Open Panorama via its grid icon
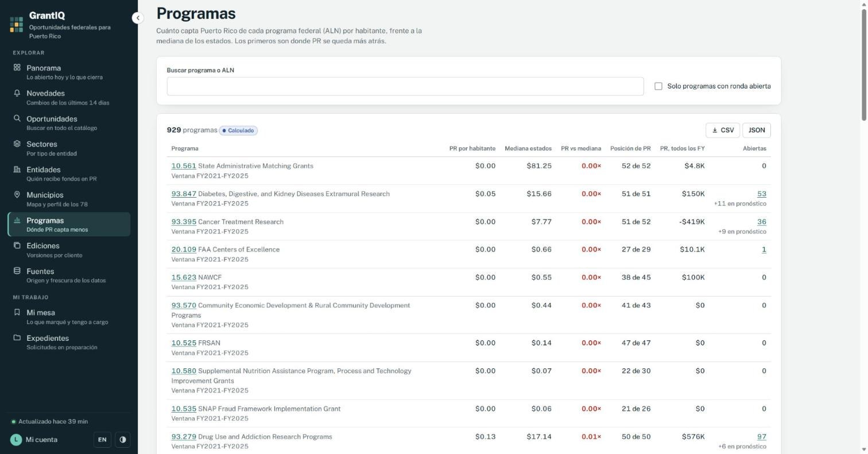The height and width of the screenshot is (454, 868). (x=17, y=67)
